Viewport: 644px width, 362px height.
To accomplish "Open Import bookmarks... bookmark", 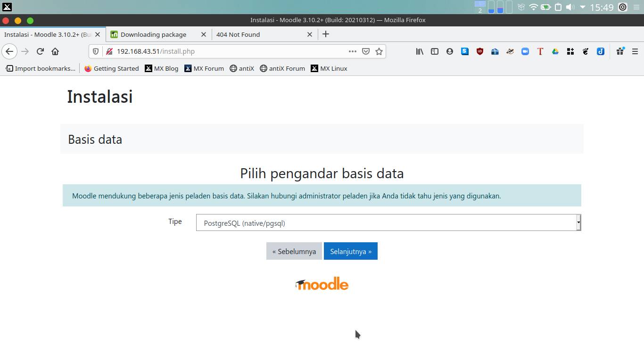I will tap(41, 68).
